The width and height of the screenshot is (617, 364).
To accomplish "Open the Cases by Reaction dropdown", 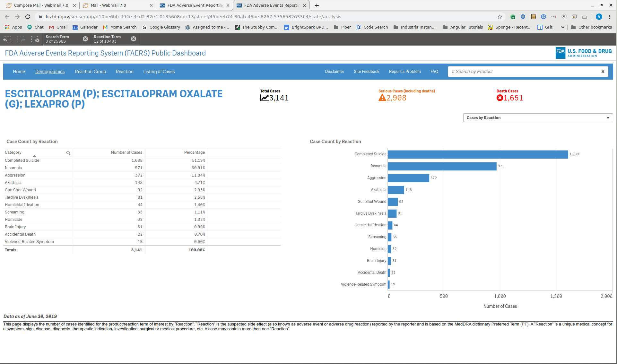I will 538,118.
